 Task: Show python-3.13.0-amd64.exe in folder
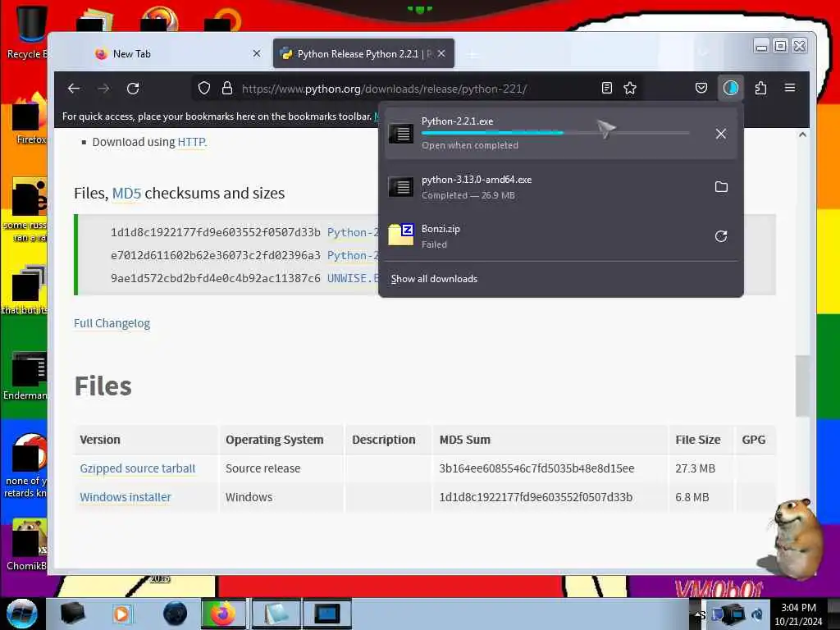721,187
